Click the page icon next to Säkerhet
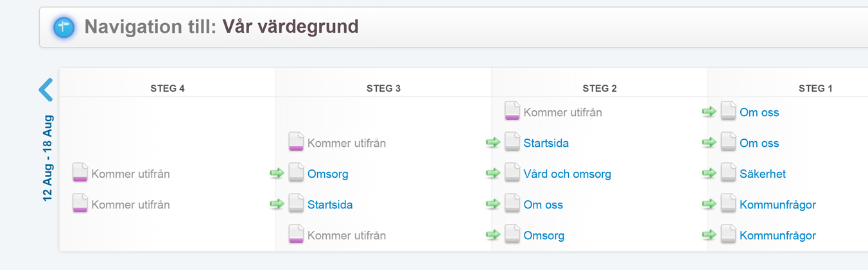 (728, 173)
